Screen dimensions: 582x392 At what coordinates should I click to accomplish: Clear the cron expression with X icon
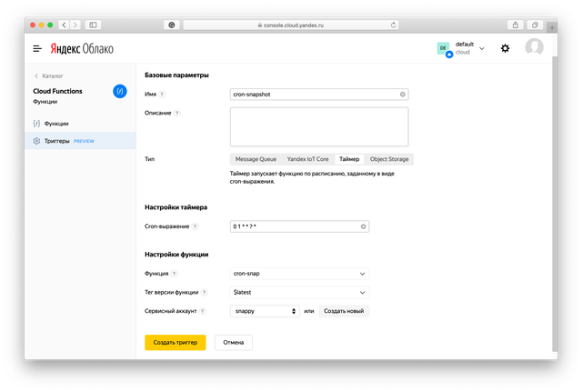tap(363, 226)
